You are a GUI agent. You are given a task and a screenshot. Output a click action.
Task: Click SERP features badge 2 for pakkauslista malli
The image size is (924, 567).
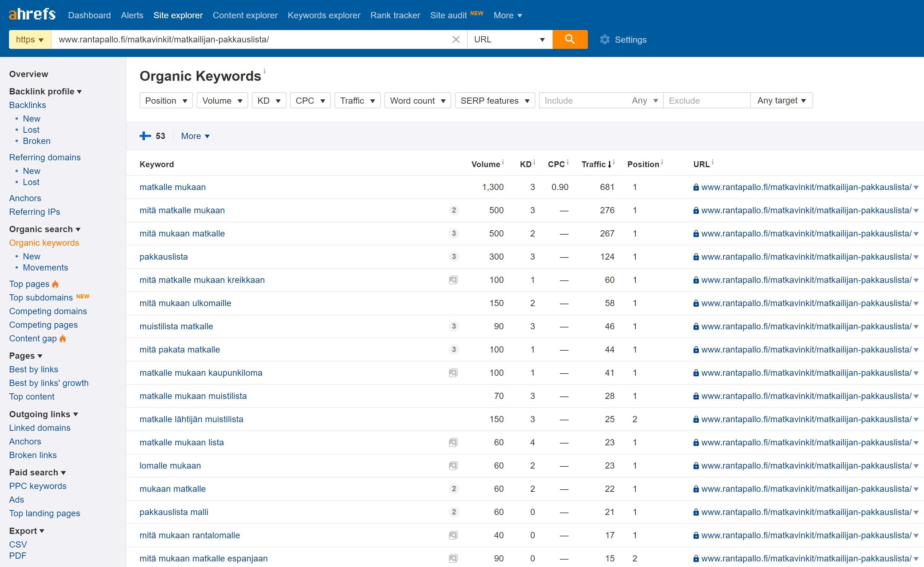click(454, 512)
